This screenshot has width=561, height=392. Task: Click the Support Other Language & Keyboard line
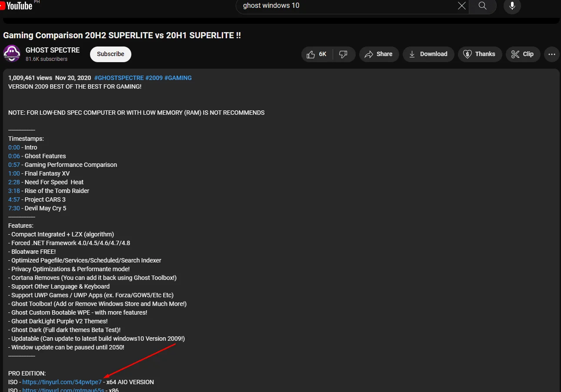59,286
